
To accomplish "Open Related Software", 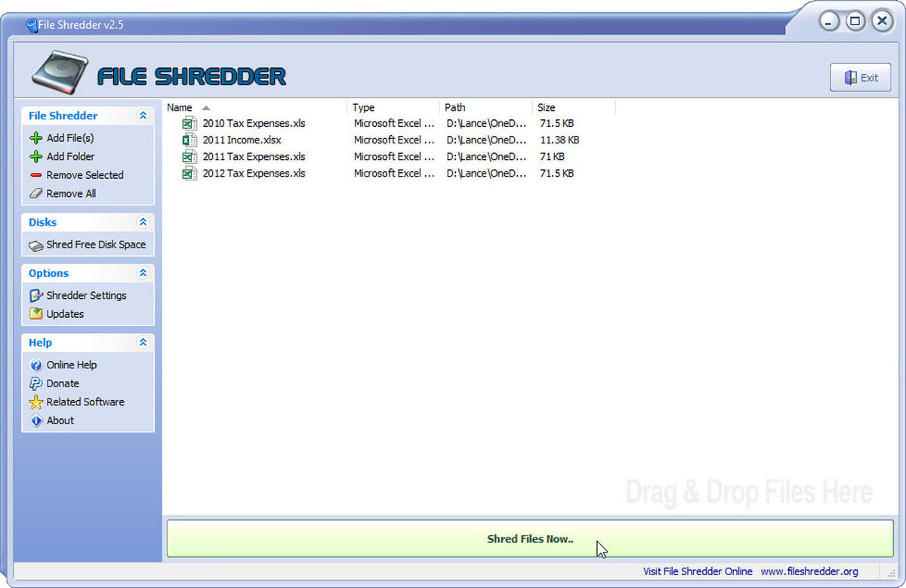I will pos(85,402).
